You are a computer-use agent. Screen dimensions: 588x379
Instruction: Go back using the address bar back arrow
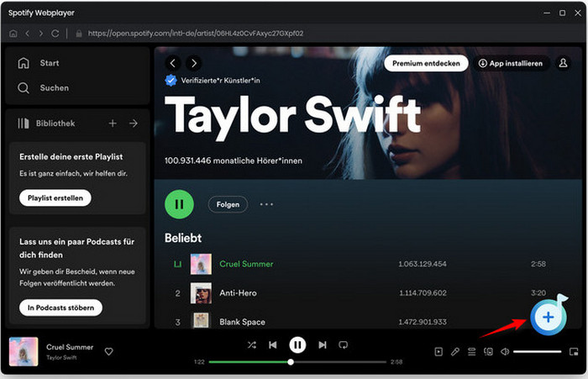(28, 34)
